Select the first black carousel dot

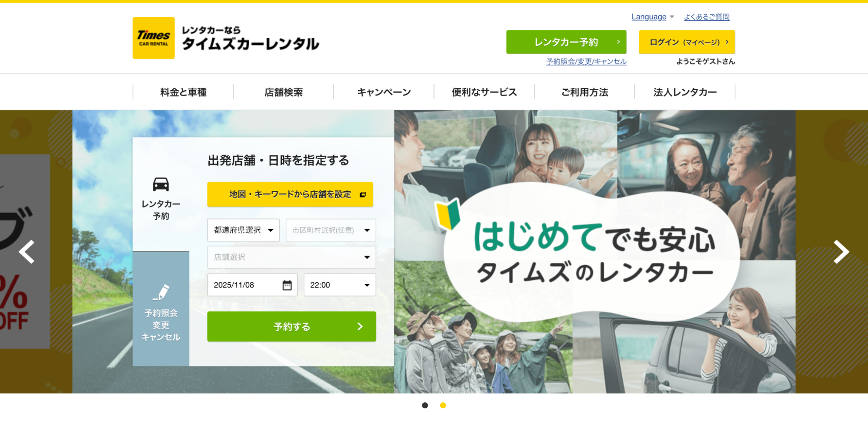[425, 405]
